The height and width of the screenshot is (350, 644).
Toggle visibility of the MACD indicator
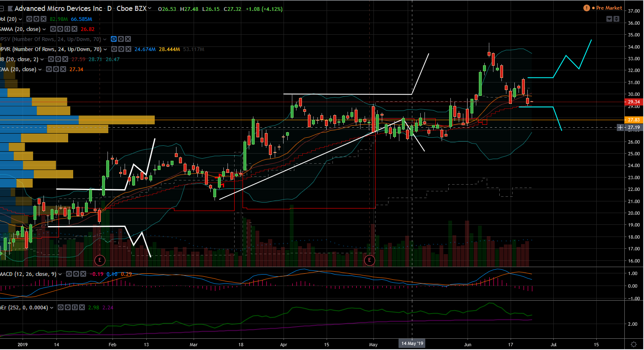pos(69,274)
